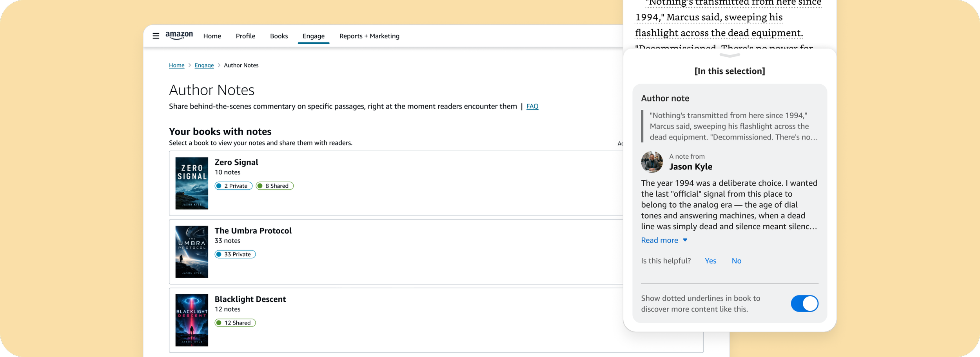Click the Amazon logo
980x357 pixels.
click(179, 36)
